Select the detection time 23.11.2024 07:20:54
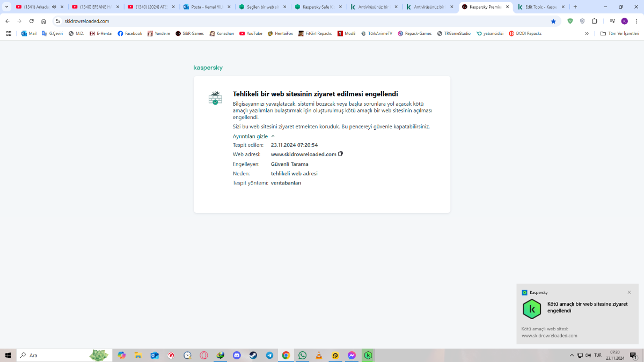Image resolution: width=644 pixels, height=362 pixels. point(294,145)
